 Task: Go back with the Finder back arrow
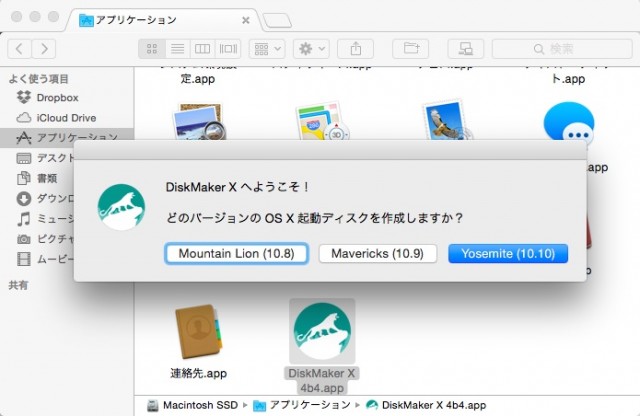click(19, 49)
